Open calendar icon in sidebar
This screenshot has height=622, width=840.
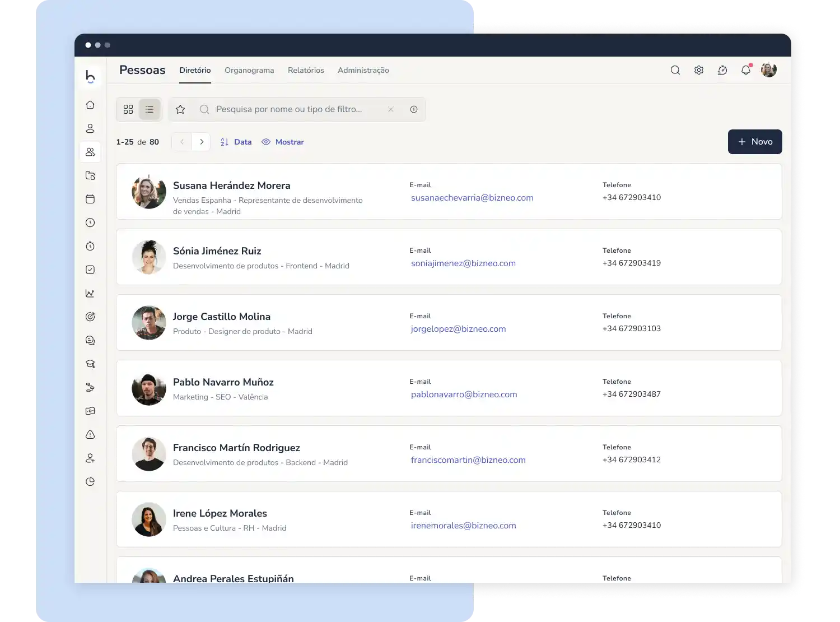pyautogui.click(x=90, y=199)
